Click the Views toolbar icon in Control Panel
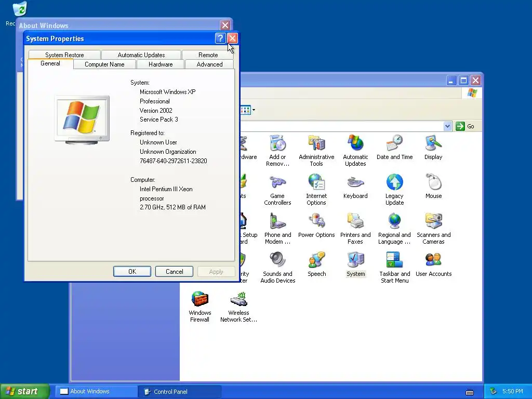 245,110
